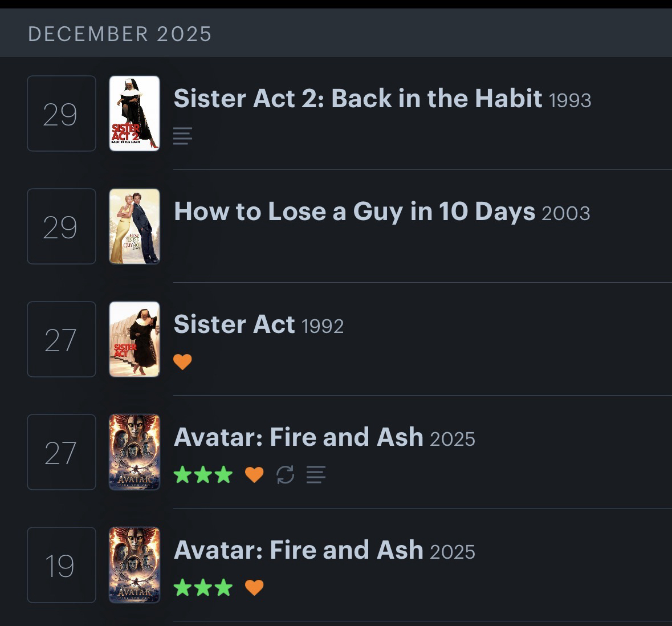Open How to Lose a Guy poster
The image size is (672, 626).
[135, 226]
